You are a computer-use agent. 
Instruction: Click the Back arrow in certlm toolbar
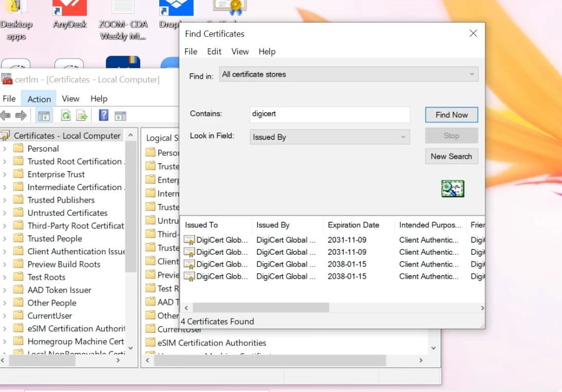pyautogui.click(x=5, y=116)
